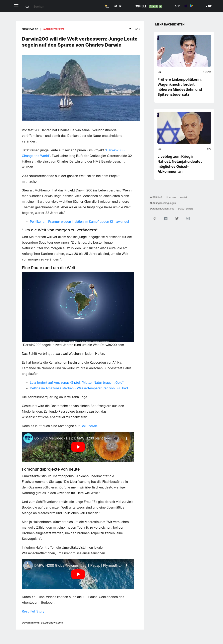Open the DE language dropdown
The height and width of the screenshot is (644, 223).
point(209,6)
